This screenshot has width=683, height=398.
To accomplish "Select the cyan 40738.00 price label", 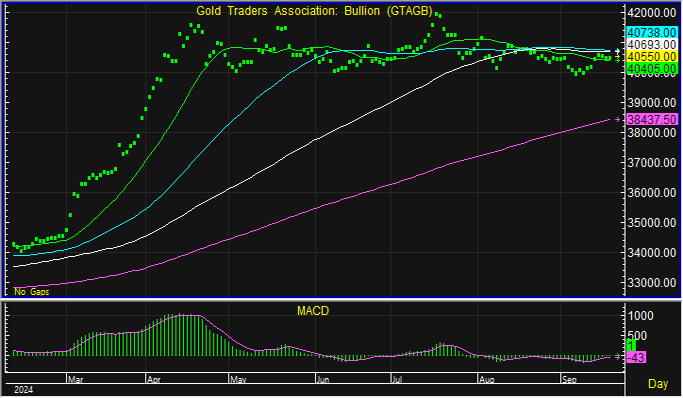I will pos(652,33).
